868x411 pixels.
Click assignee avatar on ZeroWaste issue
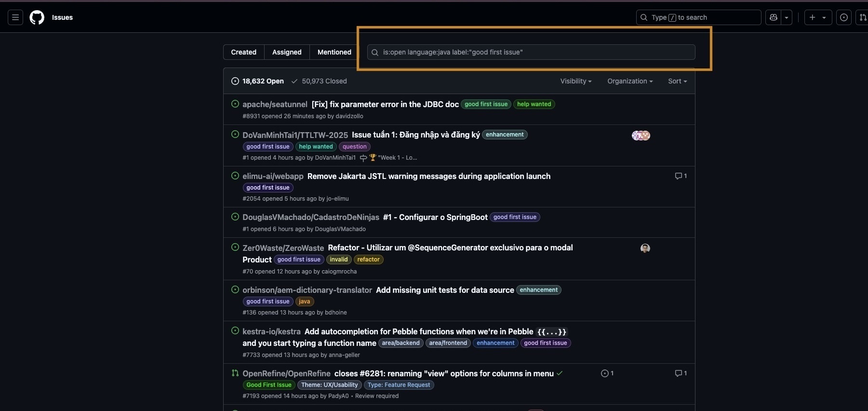point(645,248)
